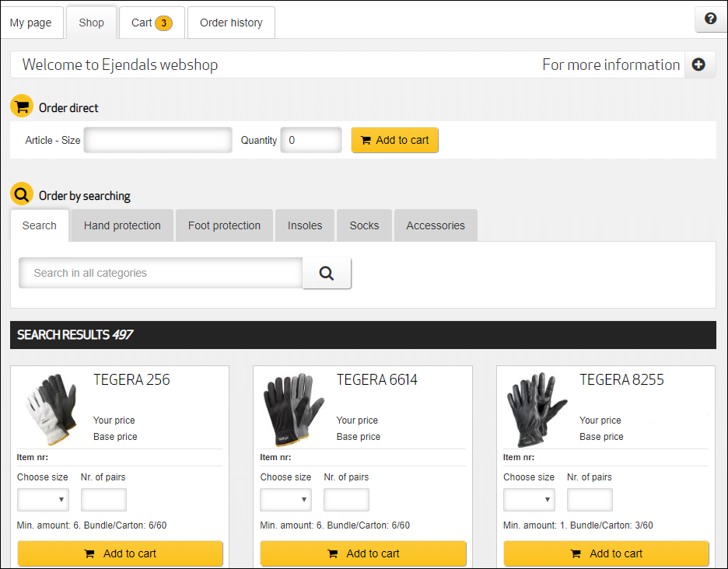Click Add to cart in Order direct
The image size is (728, 569).
coord(395,141)
